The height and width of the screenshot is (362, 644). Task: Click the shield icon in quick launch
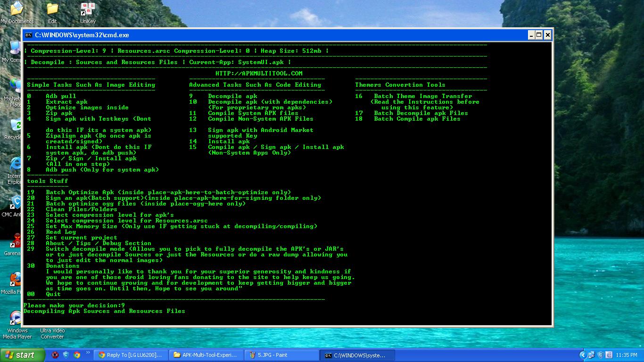(66, 355)
